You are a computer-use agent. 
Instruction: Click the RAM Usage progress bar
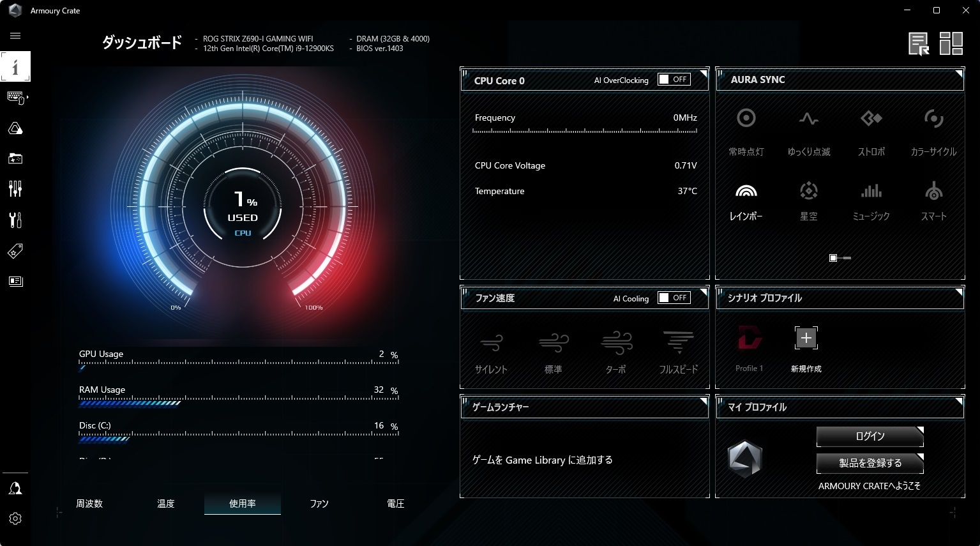239,402
